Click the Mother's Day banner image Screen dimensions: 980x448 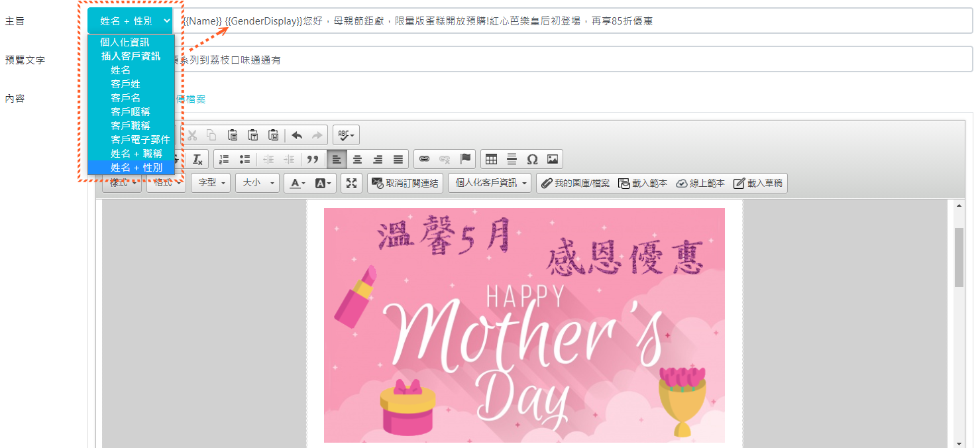pos(524,325)
